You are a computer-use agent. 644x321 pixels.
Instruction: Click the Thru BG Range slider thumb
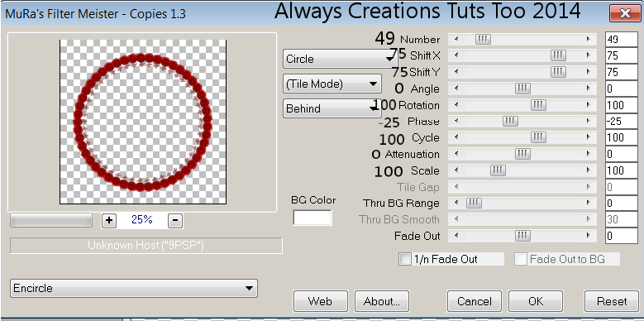[474, 203]
